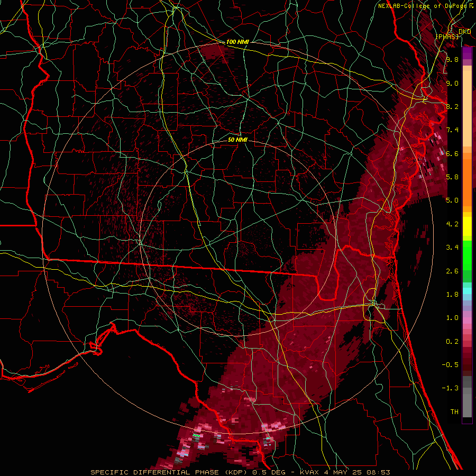Image resolution: width=476 pixels, height=476 pixels.
Task: Select the 8.2 scale value label
Action: point(452,106)
